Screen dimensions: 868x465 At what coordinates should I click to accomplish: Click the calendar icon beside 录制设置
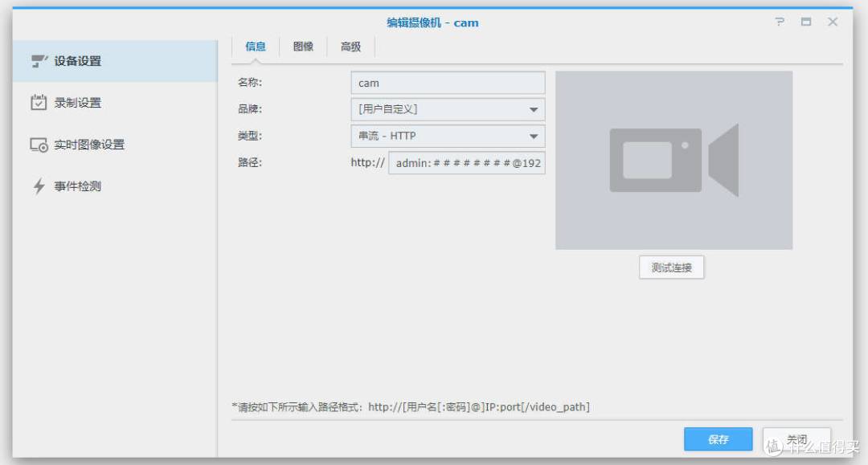(x=39, y=102)
